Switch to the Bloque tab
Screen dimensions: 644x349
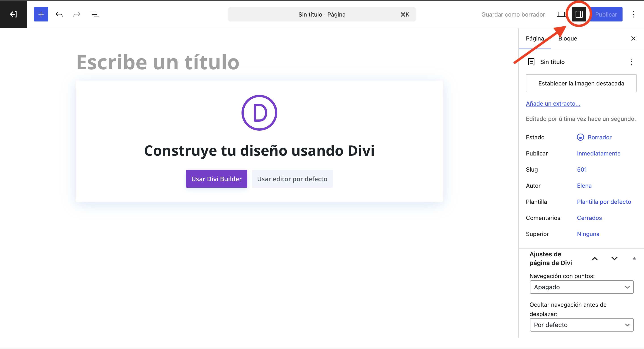click(x=568, y=38)
